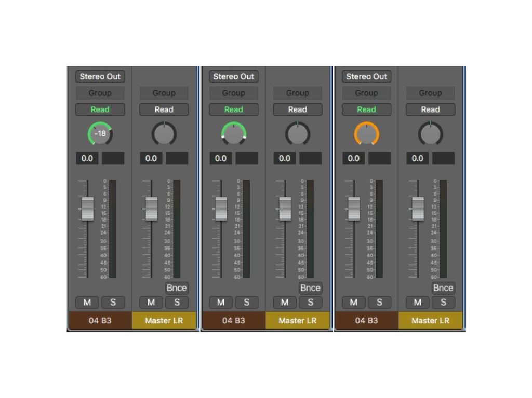Screen dimensions: 532x398
Task: Click Master LR volume fader handle, left mixer
Action: [x=151, y=209]
